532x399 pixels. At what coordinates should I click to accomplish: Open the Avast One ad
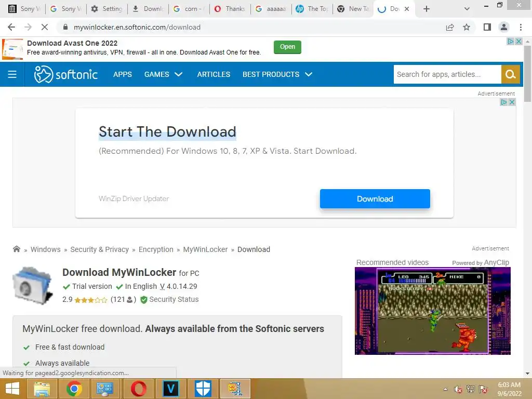click(287, 47)
